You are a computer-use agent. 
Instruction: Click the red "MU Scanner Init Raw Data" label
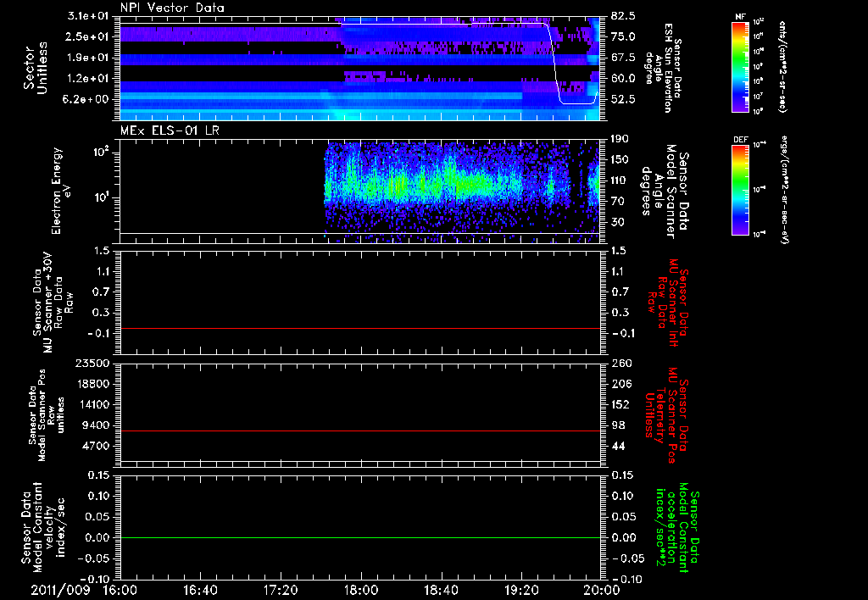pyautogui.click(x=668, y=303)
